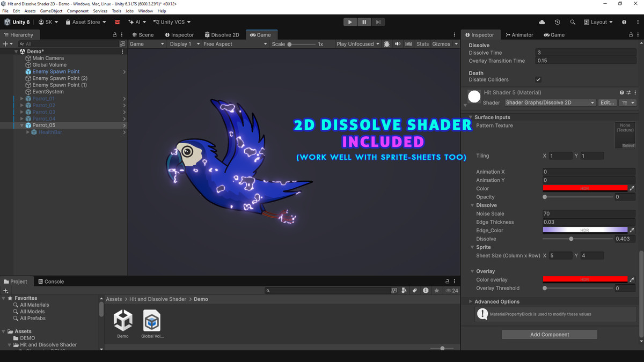The height and width of the screenshot is (362, 644).
Task: Open the Window menu
Action: 145,11
